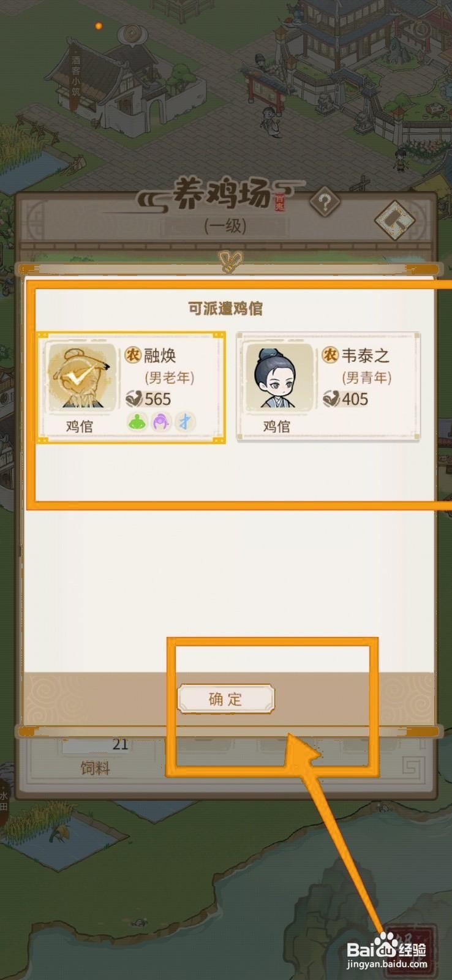Viewport: 452px width, 980px height.
Task: Tap the hammer upgrade icon
Action: (394, 221)
